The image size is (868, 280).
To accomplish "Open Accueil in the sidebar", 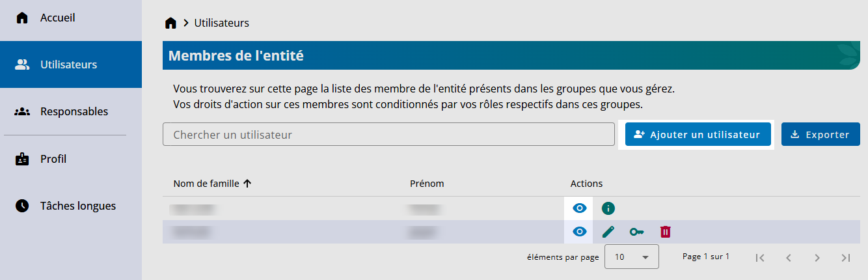I will pos(57,18).
